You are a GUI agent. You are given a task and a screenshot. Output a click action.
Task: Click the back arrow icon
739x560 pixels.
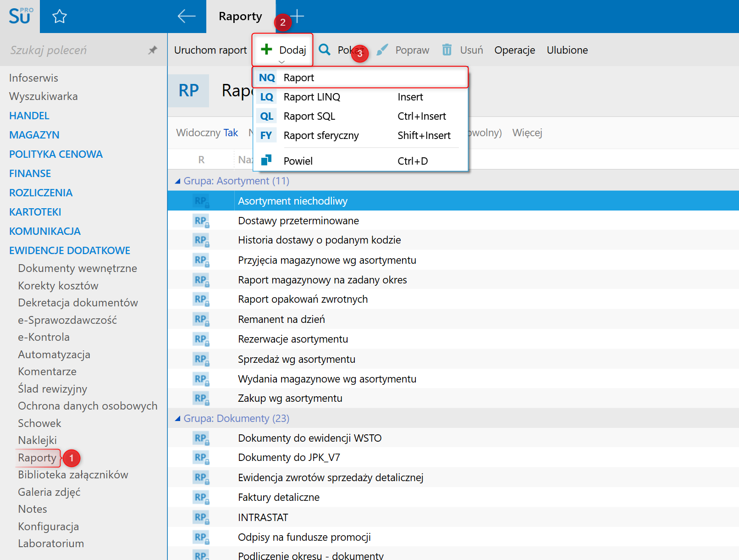click(x=187, y=17)
